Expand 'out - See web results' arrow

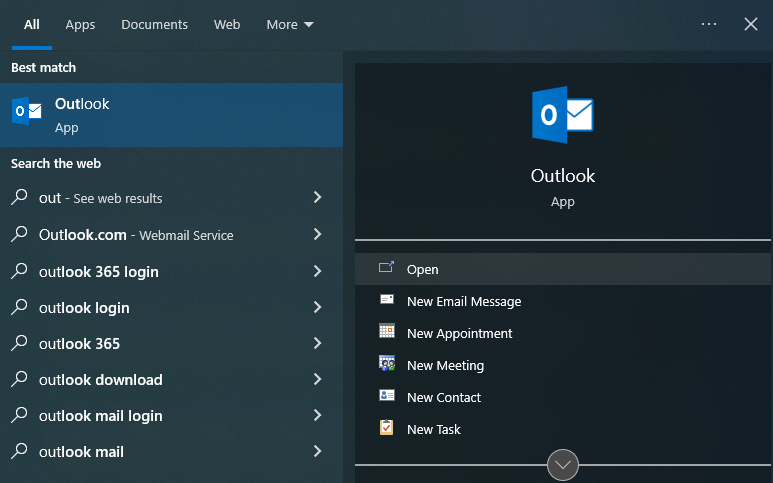(317, 197)
